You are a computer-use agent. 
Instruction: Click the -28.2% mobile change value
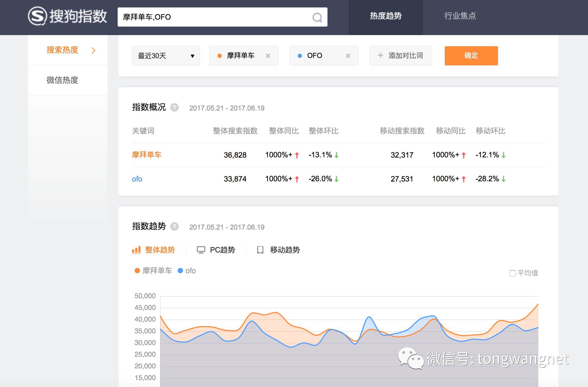pyautogui.click(x=487, y=179)
